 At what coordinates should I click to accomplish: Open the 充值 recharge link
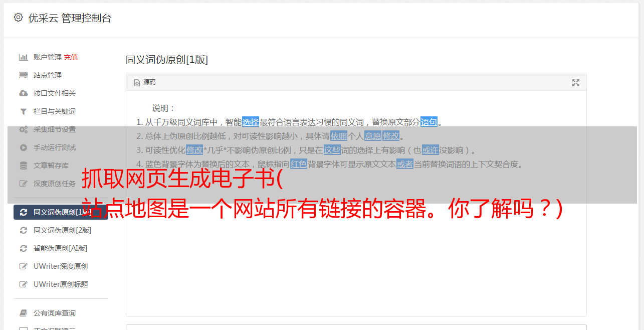coord(71,57)
